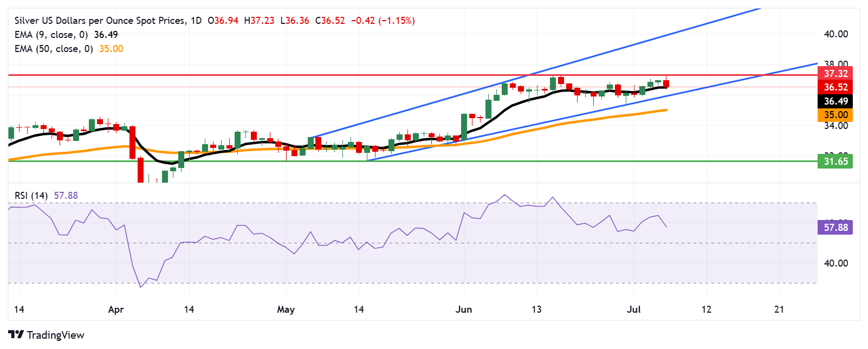The height and width of the screenshot is (349, 868).
Task: Click the 40.00 label on price axis
Action: pyautogui.click(x=835, y=34)
